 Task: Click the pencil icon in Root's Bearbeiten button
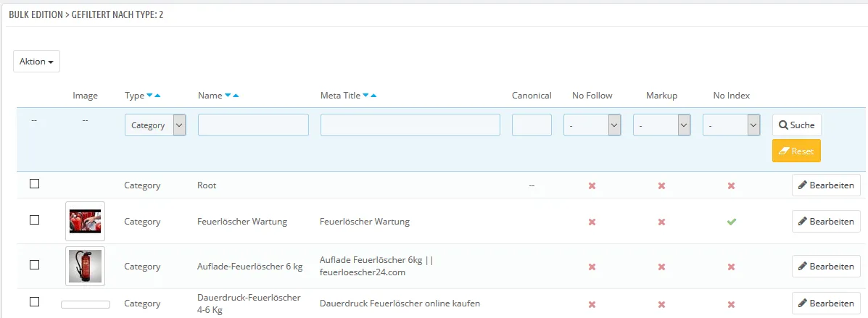802,185
